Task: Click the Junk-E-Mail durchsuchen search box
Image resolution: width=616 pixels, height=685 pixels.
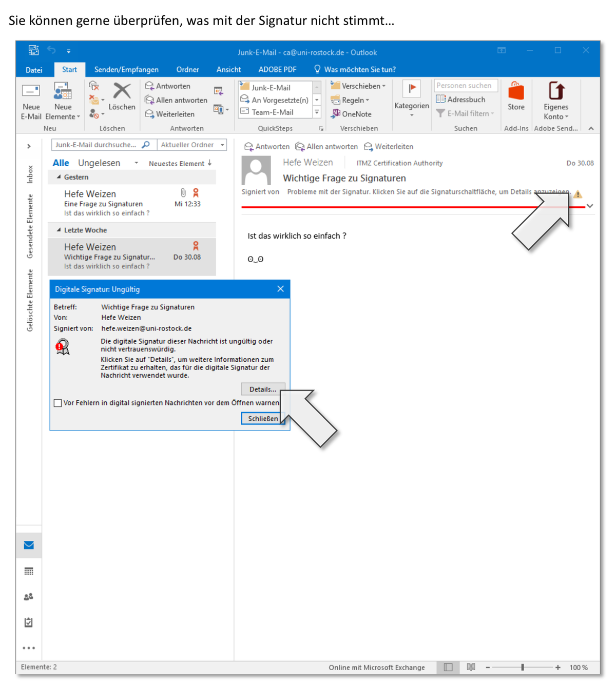Action: coord(104,145)
